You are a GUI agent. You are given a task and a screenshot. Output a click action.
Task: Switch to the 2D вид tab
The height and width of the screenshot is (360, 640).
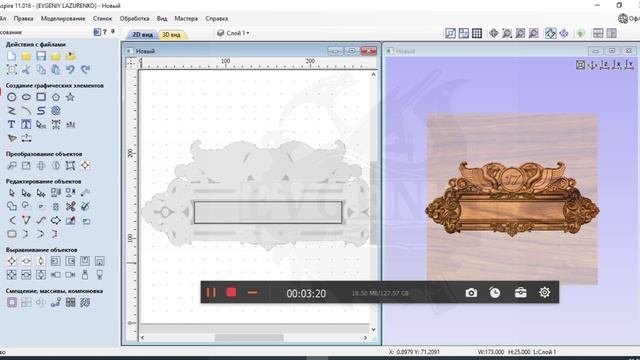(142, 35)
